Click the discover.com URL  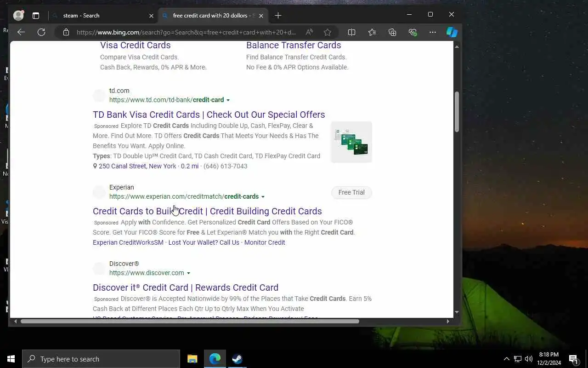(147, 273)
